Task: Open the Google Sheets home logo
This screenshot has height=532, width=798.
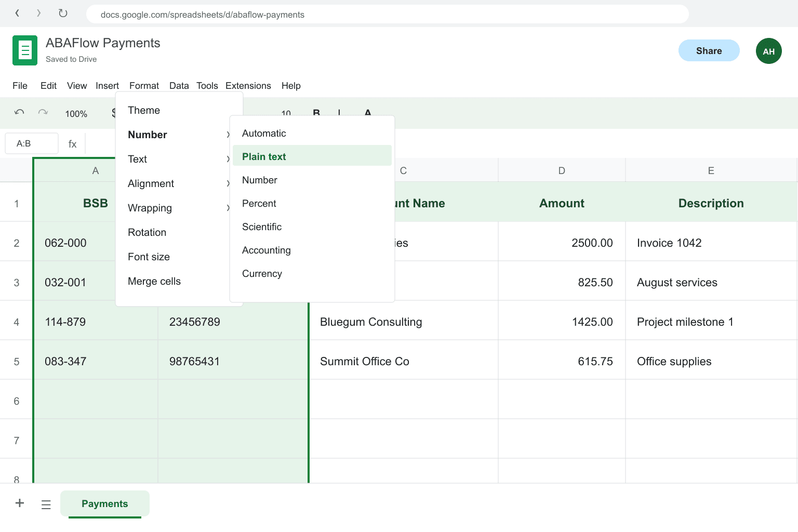Action: pyautogui.click(x=25, y=50)
